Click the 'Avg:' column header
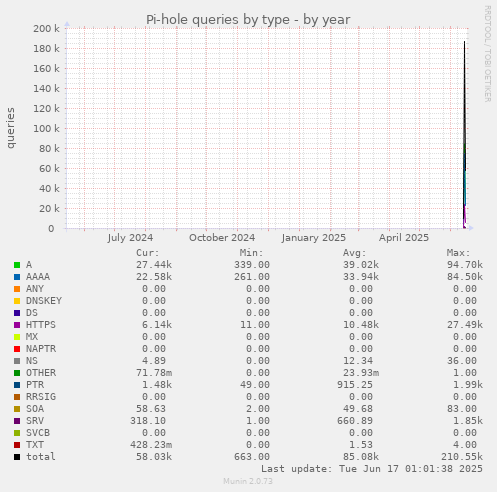 pos(355,253)
